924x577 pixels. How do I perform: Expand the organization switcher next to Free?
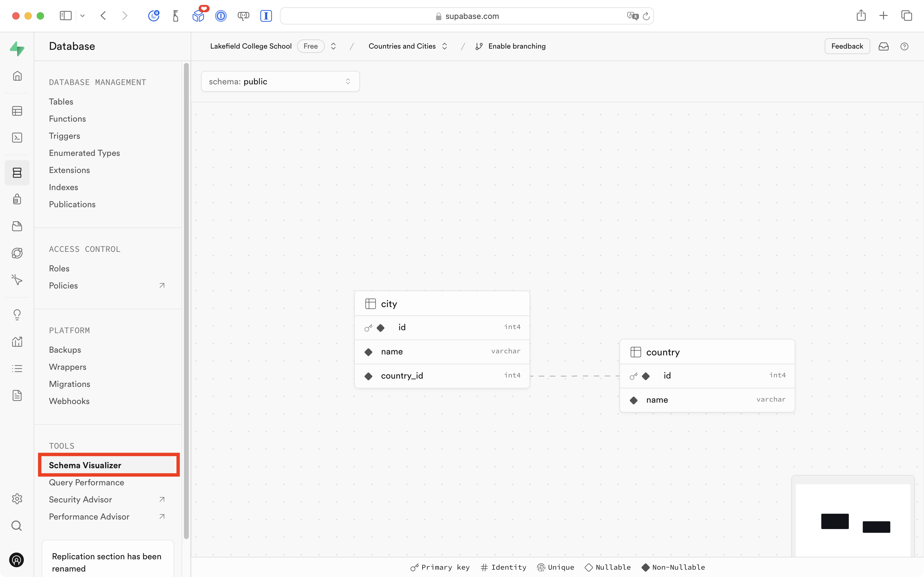coord(333,46)
